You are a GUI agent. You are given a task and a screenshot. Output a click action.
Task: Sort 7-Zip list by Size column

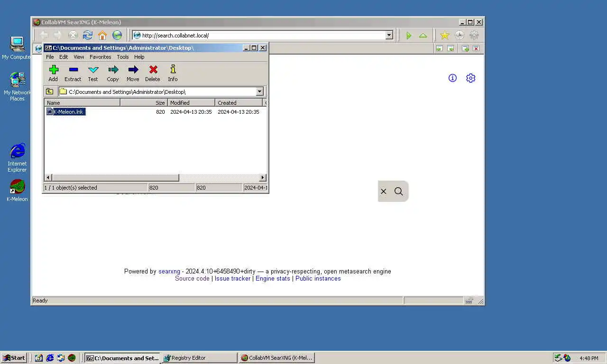pos(144,102)
